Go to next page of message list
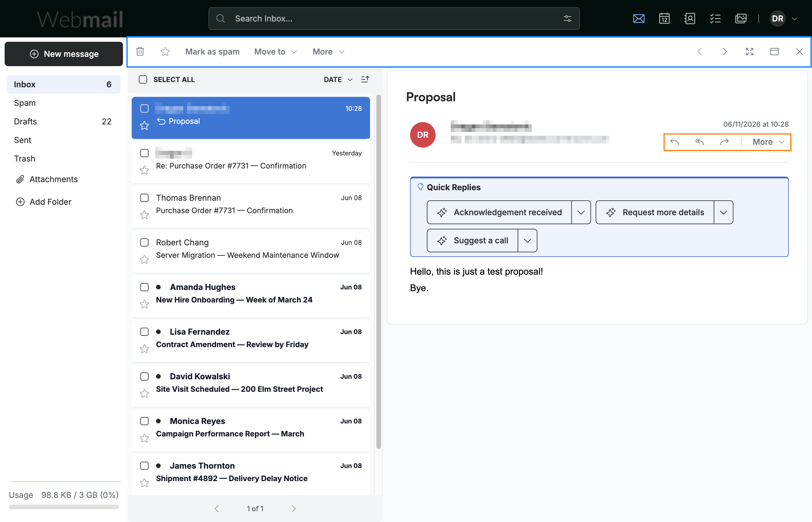This screenshot has height=522, width=812. click(x=293, y=508)
